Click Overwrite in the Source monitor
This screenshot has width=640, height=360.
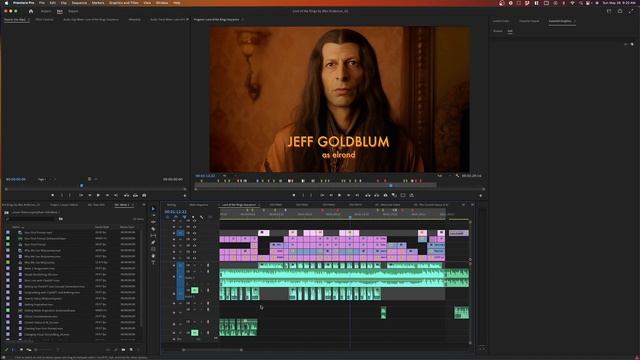click(x=136, y=196)
